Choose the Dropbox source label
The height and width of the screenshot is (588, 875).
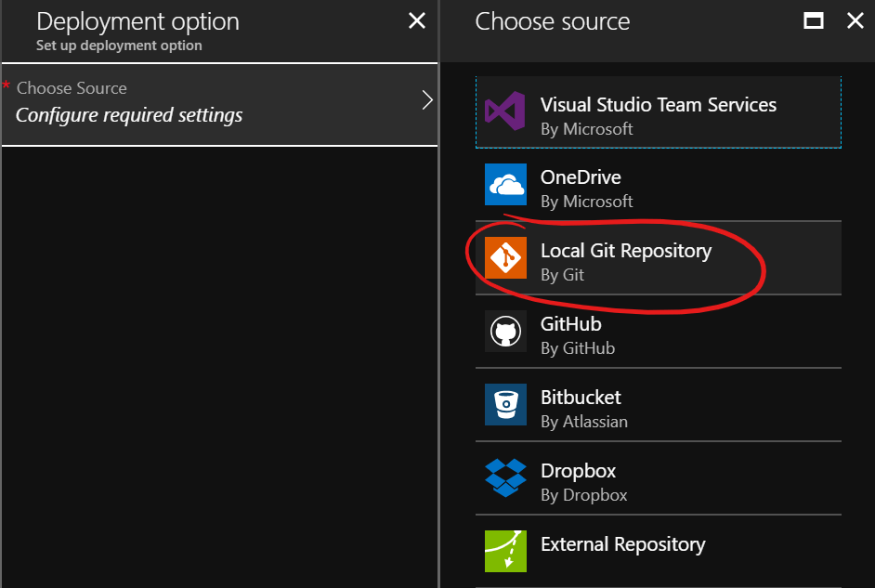pos(578,471)
